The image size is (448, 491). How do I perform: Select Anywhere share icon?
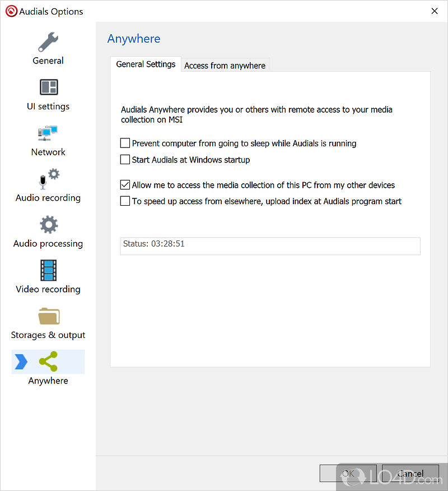tap(49, 362)
